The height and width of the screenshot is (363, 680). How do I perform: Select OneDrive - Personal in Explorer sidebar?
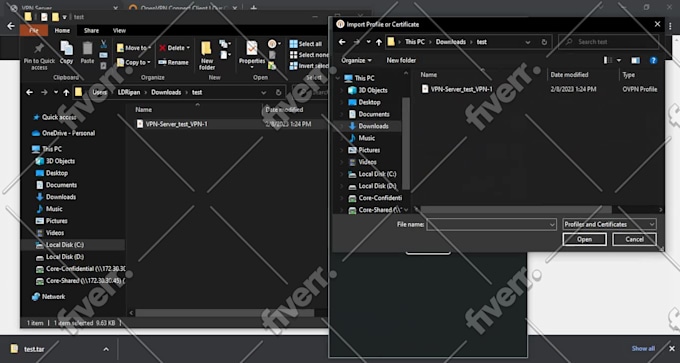coord(68,133)
